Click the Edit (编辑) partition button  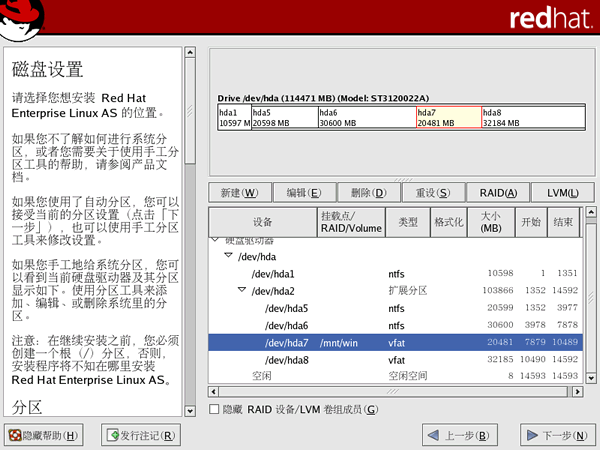pos(305,192)
